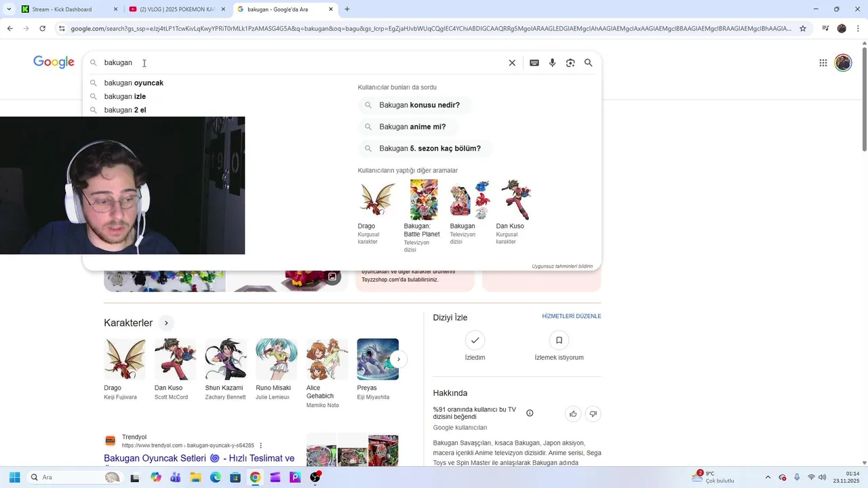Close the bakugan Google search tab
Viewport: 868px width, 488px height.
tap(331, 9)
